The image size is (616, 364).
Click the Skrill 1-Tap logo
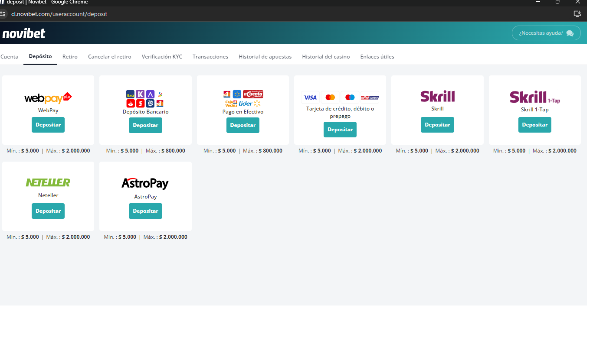[535, 97]
